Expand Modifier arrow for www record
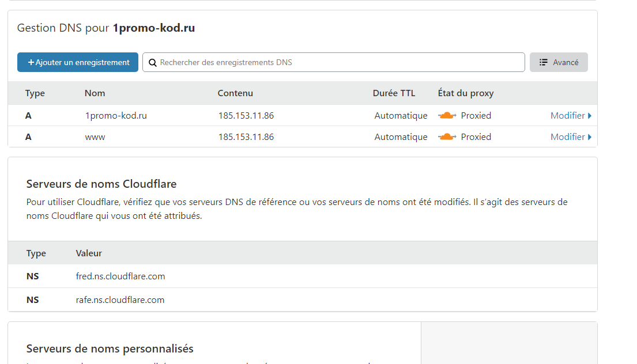This screenshot has height=364, width=637. 589,137
